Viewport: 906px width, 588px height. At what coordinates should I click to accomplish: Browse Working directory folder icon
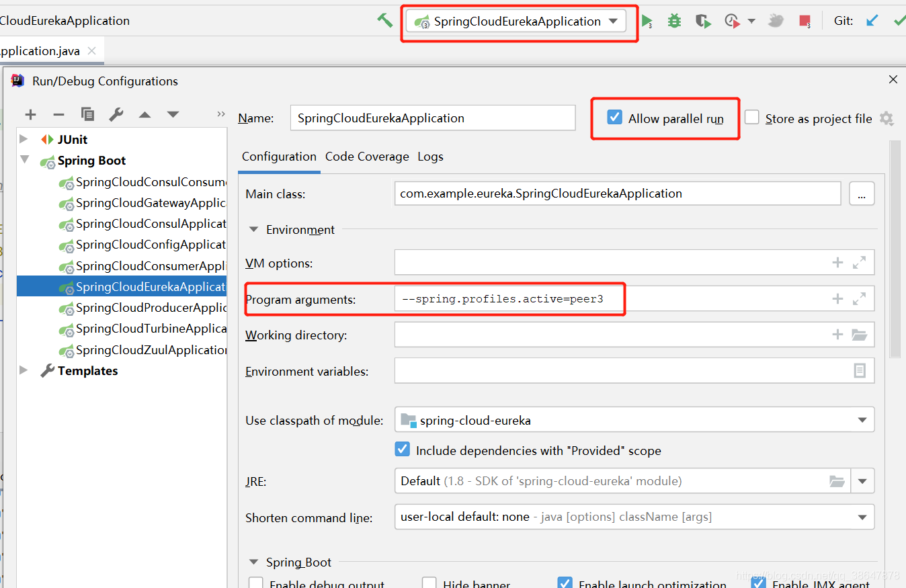click(x=859, y=335)
